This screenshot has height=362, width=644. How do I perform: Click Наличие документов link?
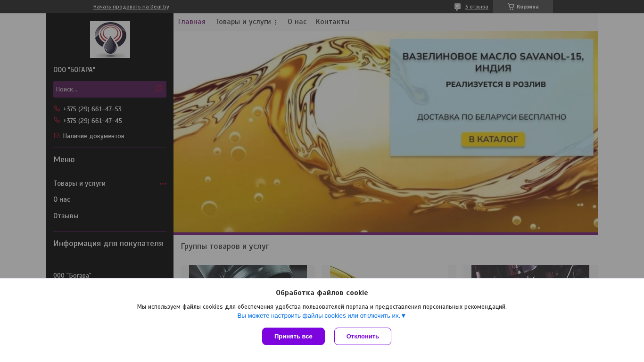tap(93, 136)
